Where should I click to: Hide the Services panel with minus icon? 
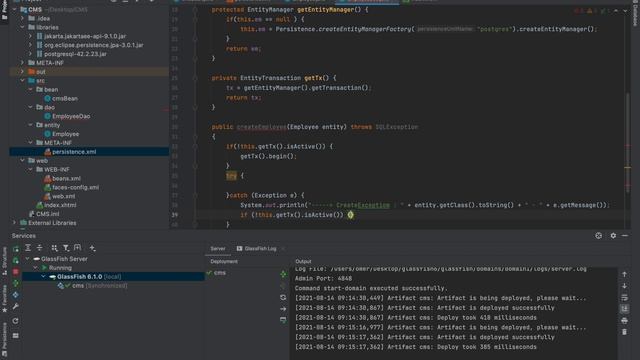[625, 236]
